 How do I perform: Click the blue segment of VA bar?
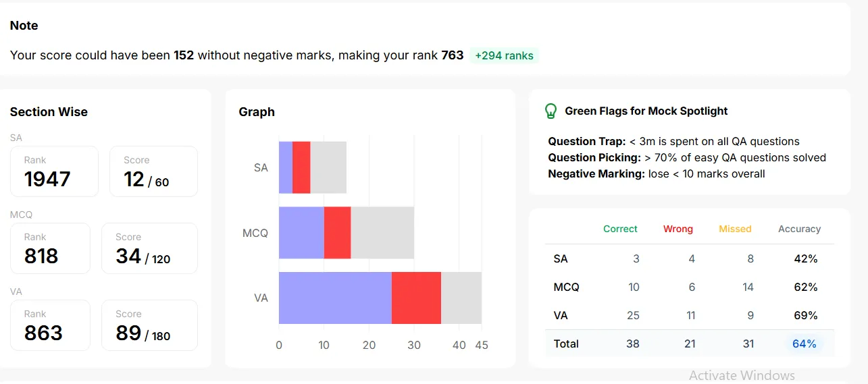point(335,298)
